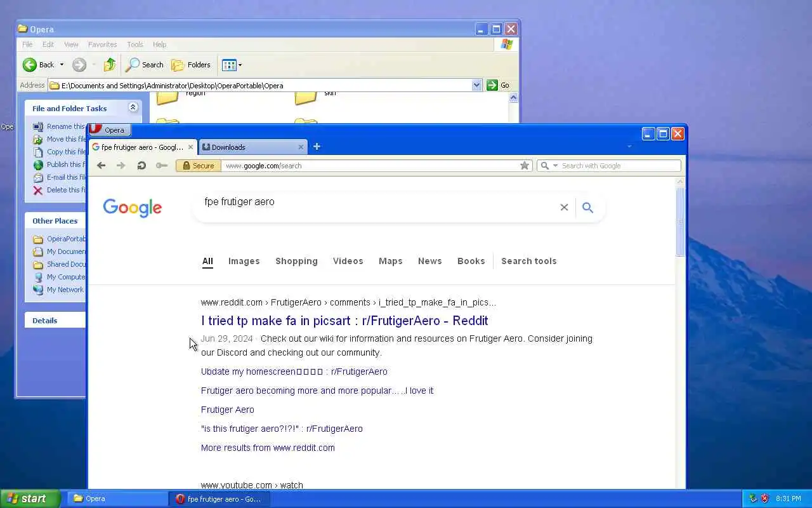Select the fpe frutiger aero Google tab
This screenshot has width=812, height=508.
point(143,147)
